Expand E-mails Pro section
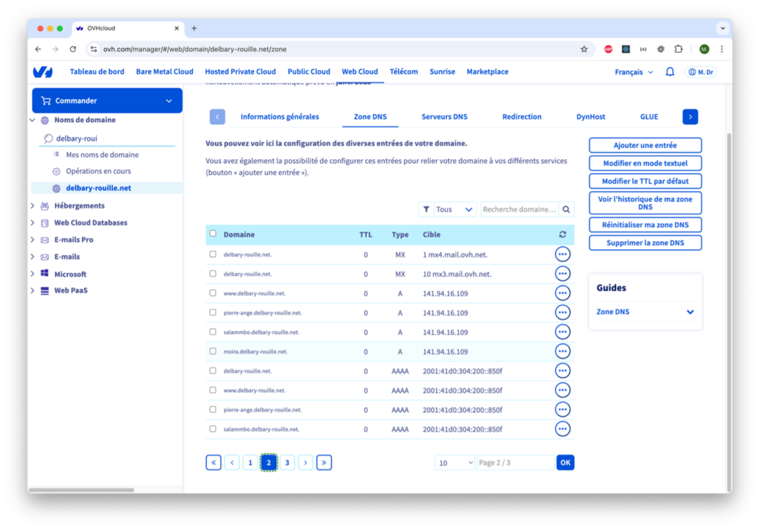Viewport: 762px width, 532px height. pos(33,240)
